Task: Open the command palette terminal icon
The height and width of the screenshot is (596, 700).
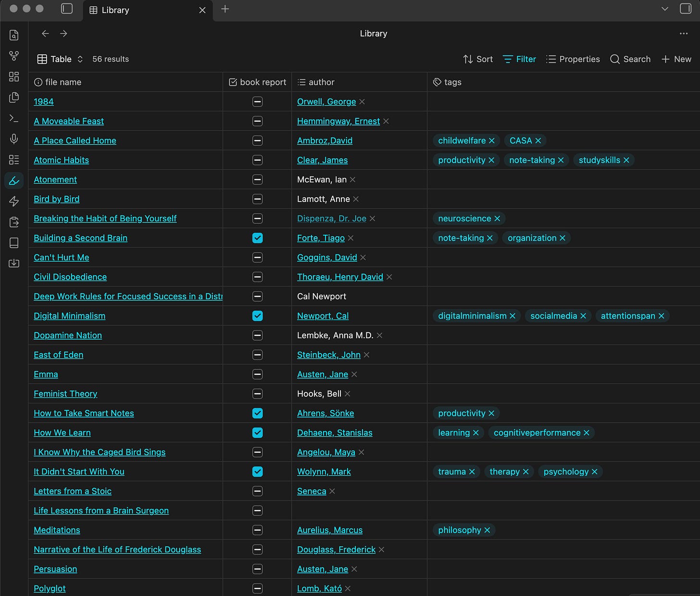Action: [x=14, y=118]
